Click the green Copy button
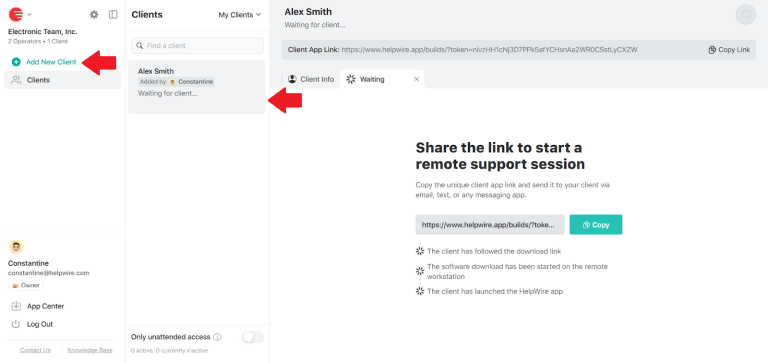This screenshot has height=363, width=768. [x=596, y=225]
